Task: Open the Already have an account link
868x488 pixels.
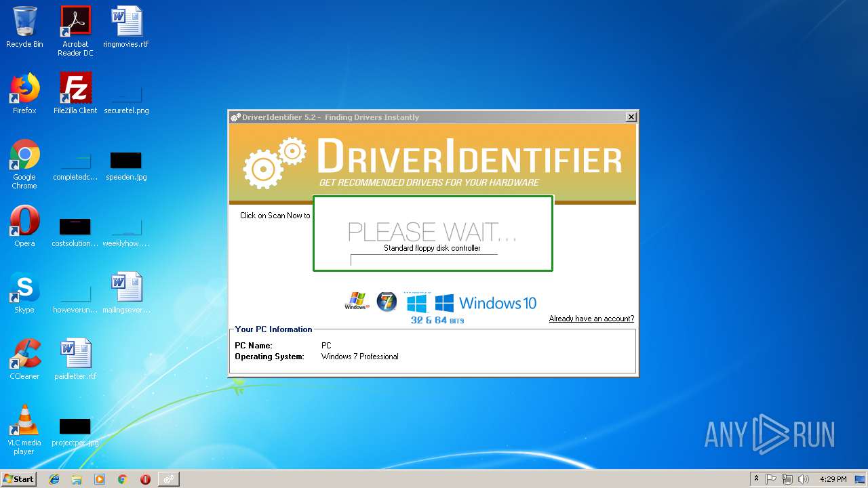Action: (x=591, y=319)
